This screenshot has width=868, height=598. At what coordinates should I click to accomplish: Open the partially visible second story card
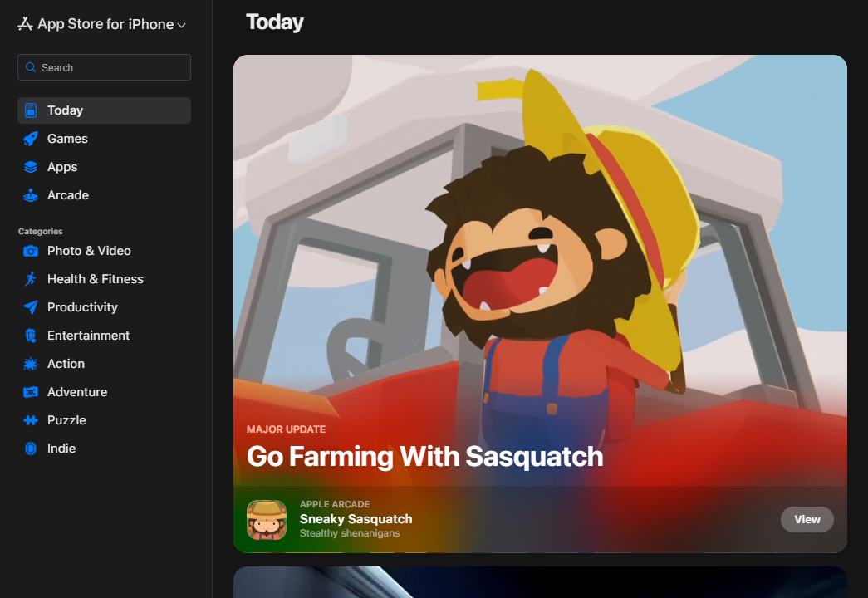click(x=540, y=582)
